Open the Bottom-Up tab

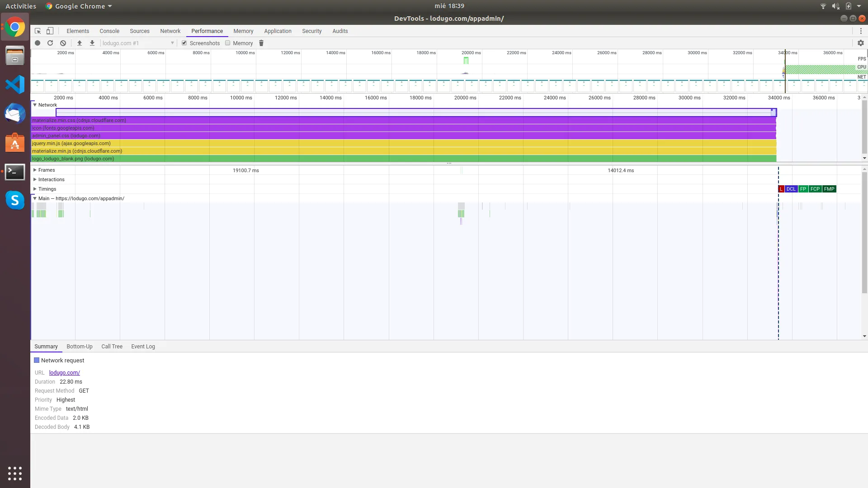(79, 347)
